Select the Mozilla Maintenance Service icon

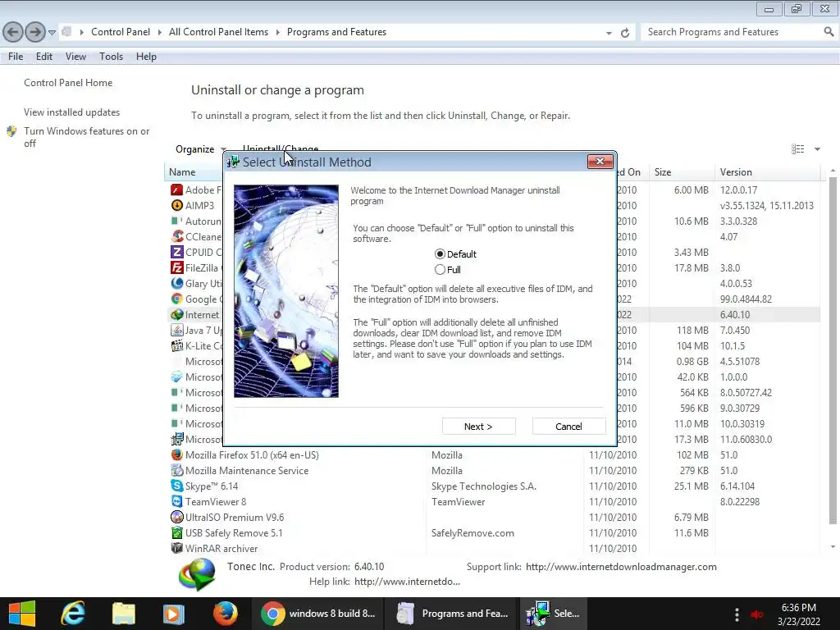[177, 470]
